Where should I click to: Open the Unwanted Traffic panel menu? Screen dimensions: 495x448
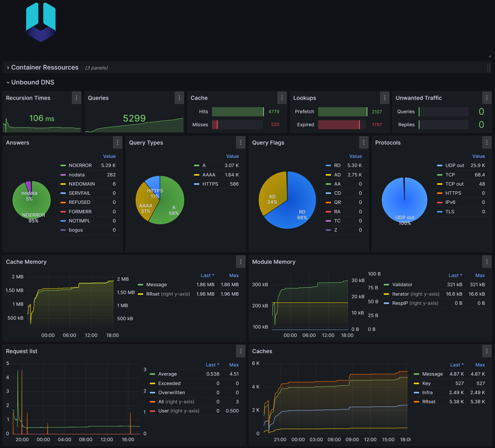coord(487,98)
